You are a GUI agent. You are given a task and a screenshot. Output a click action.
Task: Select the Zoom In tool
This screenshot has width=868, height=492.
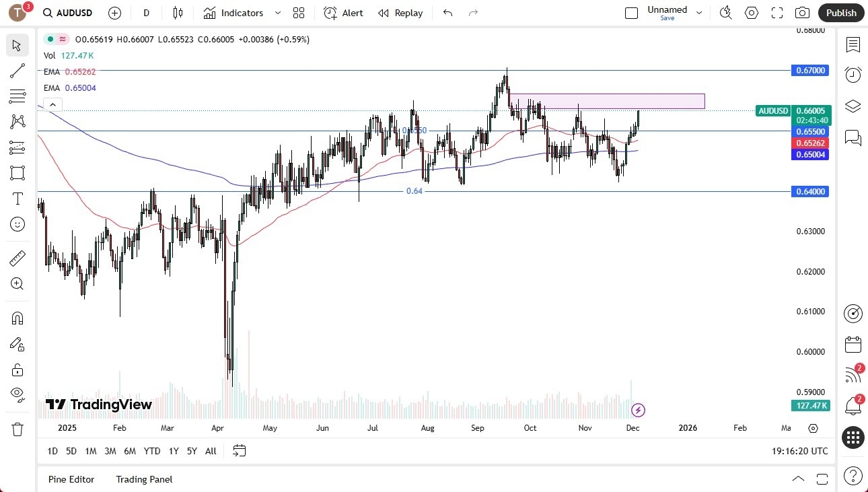tap(17, 283)
